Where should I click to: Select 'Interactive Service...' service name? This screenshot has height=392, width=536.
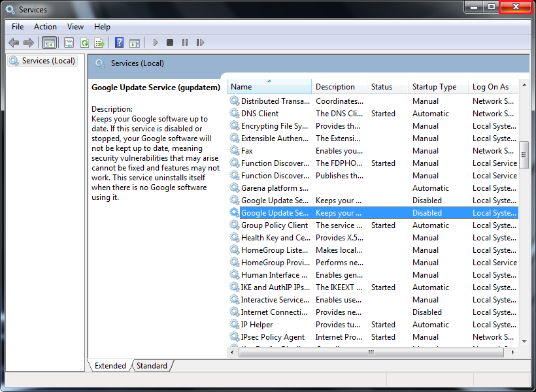[x=275, y=300]
